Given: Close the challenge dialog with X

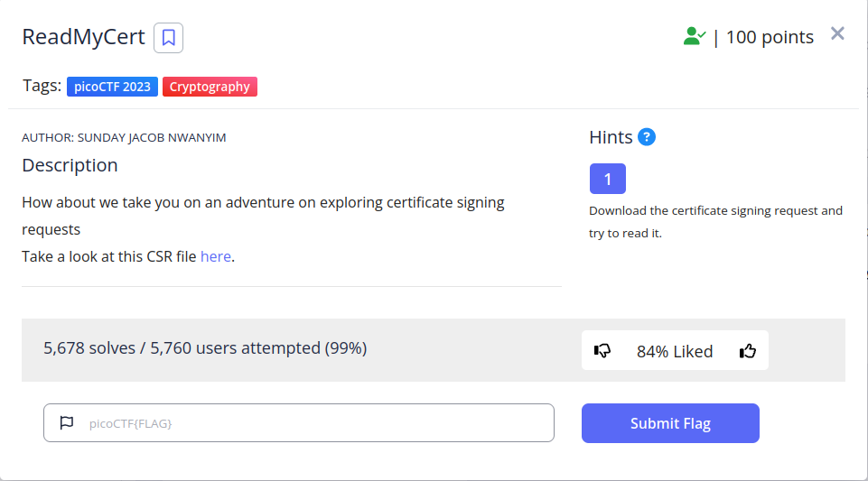Looking at the screenshot, I should [x=837, y=33].
